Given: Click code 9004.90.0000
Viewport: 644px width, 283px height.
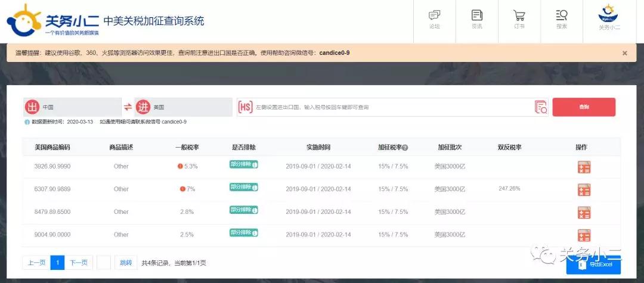Looking at the screenshot, I should [52, 235].
